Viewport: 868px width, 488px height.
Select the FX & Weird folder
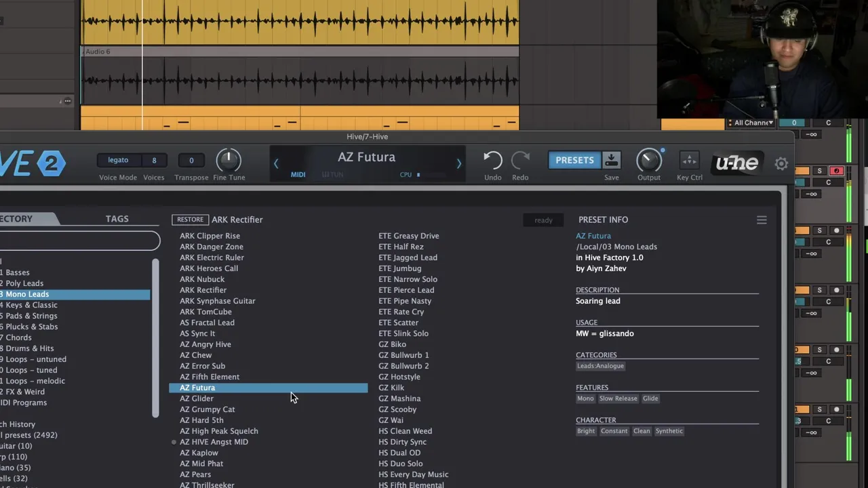point(75,392)
